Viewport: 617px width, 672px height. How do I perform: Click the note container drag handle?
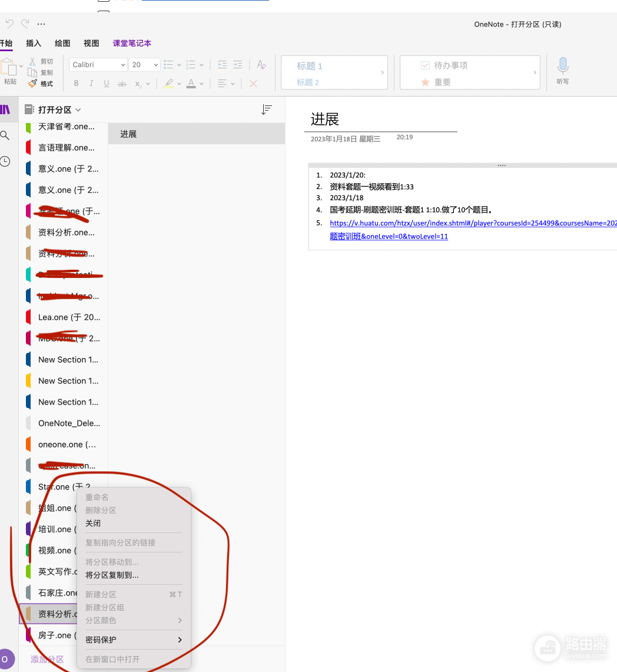point(502,165)
